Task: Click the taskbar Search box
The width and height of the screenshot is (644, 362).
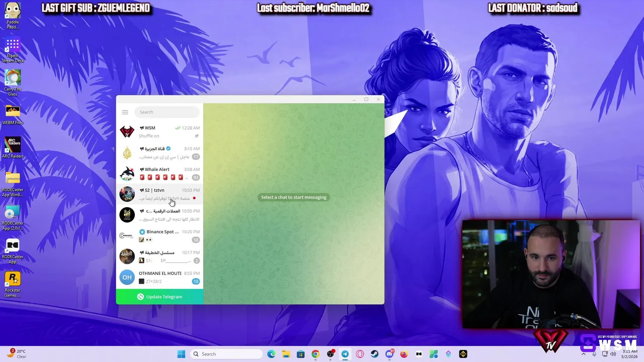Action: [226, 354]
